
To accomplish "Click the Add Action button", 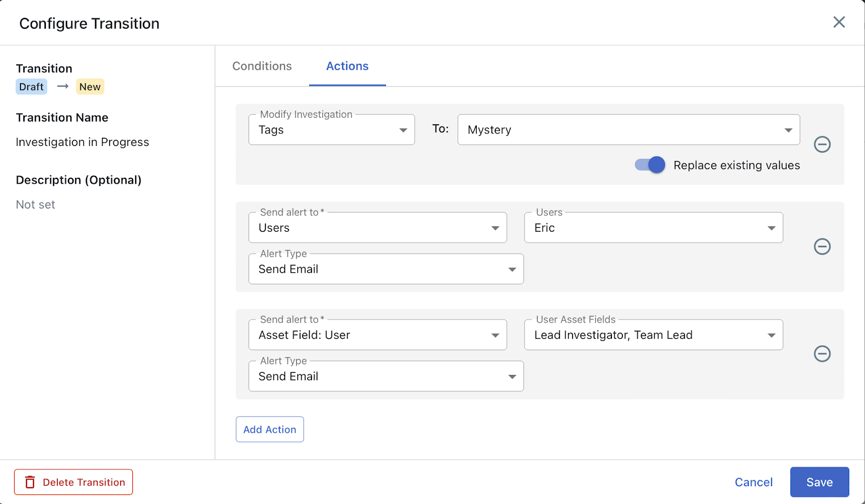I will click(270, 429).
